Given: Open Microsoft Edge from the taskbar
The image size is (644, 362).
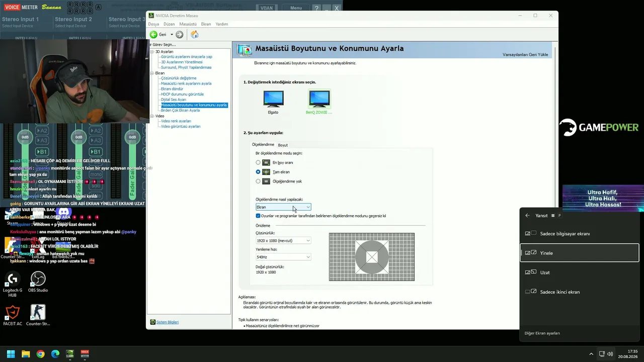Looking at the screenshot, I should click(x=55, y=354).
